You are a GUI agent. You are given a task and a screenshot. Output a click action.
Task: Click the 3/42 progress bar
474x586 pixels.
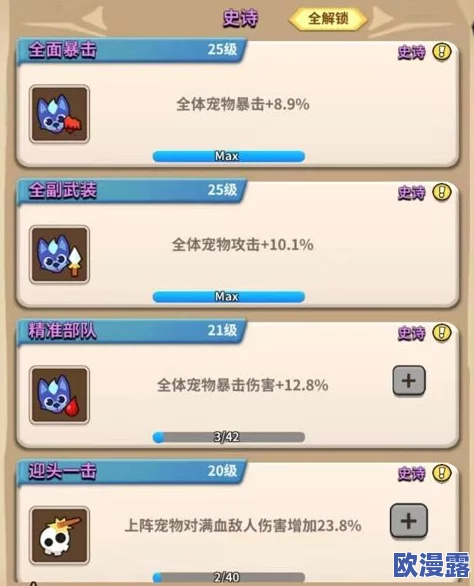coord(229,437)
